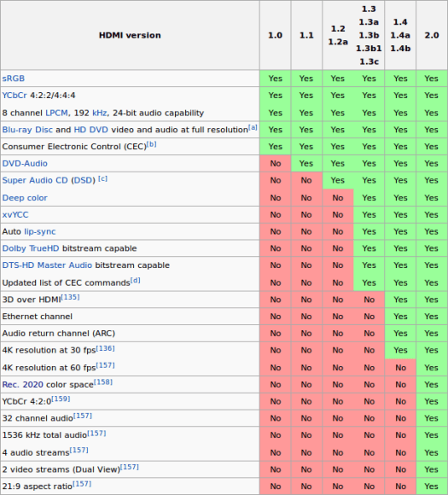Open the DVD-Audio link
Screen dimensions: 448x495
pyautogui.click(x=25, y=164)
